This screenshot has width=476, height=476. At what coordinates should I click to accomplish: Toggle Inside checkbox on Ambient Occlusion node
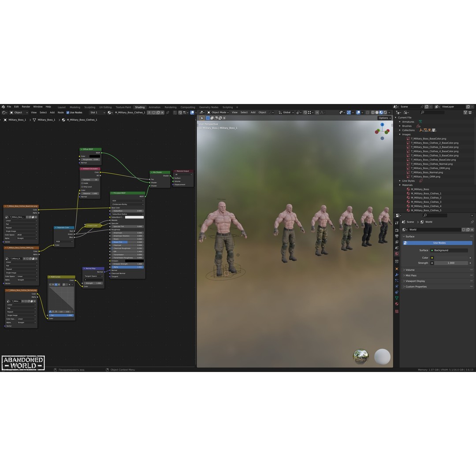[x=82, y=183]
